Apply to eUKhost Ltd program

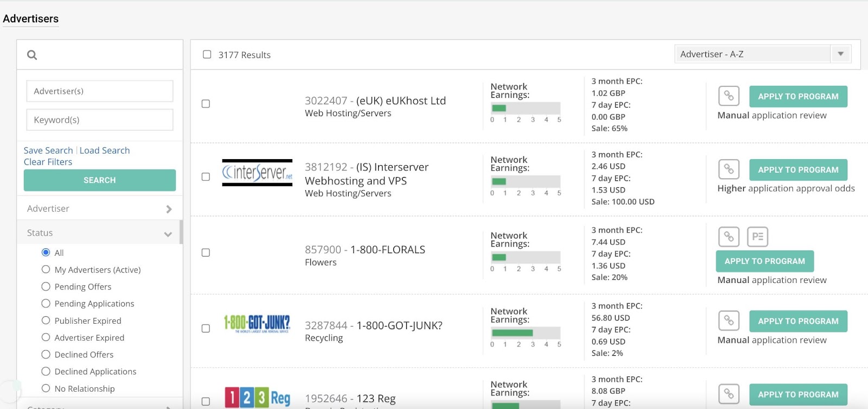798,96
